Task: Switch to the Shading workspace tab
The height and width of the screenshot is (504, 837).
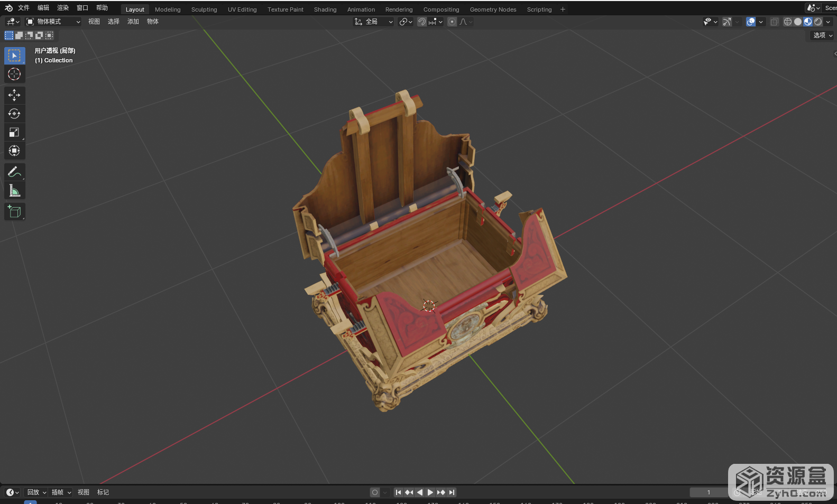Action: pyautogui.click(x=325, y=10)
